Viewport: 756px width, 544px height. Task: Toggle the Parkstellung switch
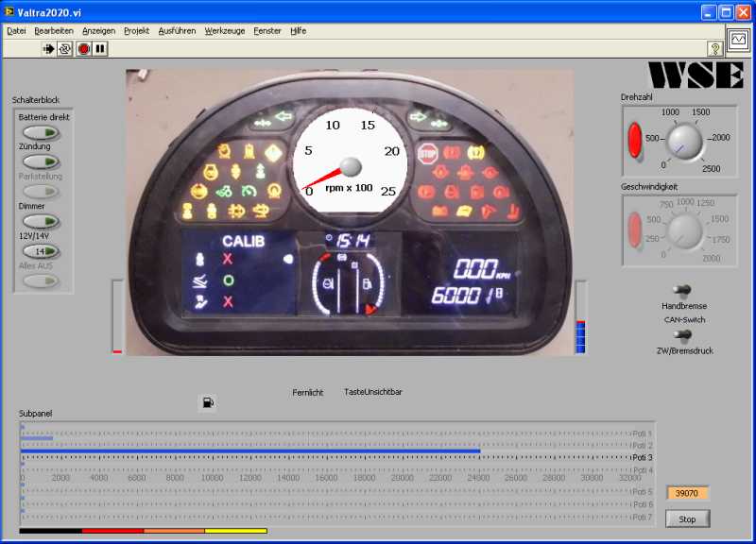pos(42,192)
